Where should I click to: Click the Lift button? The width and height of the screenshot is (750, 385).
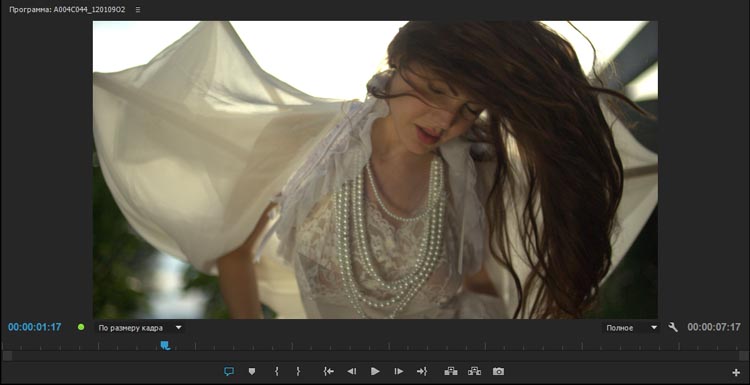(x=451, y=371)
